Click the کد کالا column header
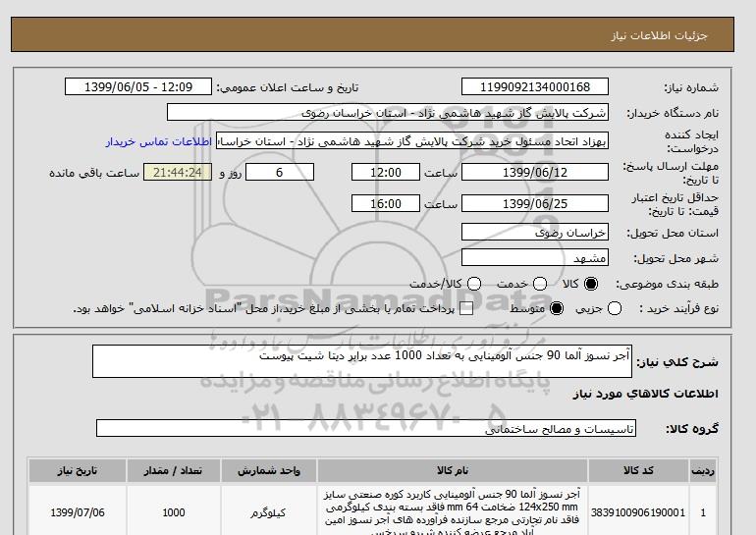 [638, 470]
